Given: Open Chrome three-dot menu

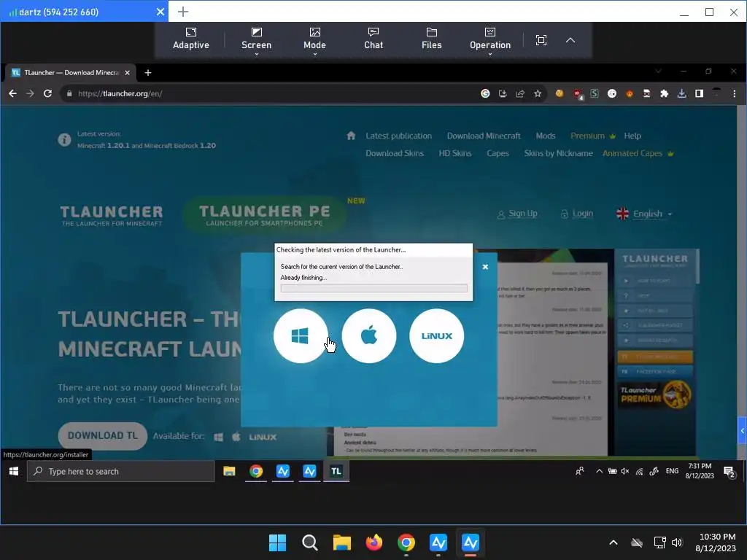Looking at the screenshot, I should pyautogui.click(x=734, y=93).
